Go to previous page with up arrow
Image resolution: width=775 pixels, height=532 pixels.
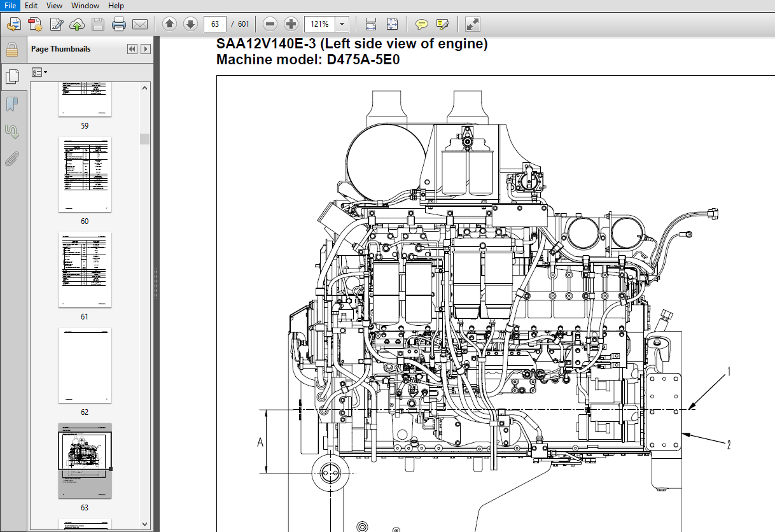click(x=169, y=24)
